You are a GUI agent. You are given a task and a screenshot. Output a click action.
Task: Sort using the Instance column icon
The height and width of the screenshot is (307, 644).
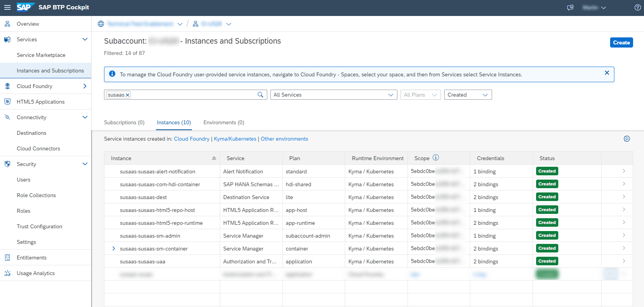214,158
